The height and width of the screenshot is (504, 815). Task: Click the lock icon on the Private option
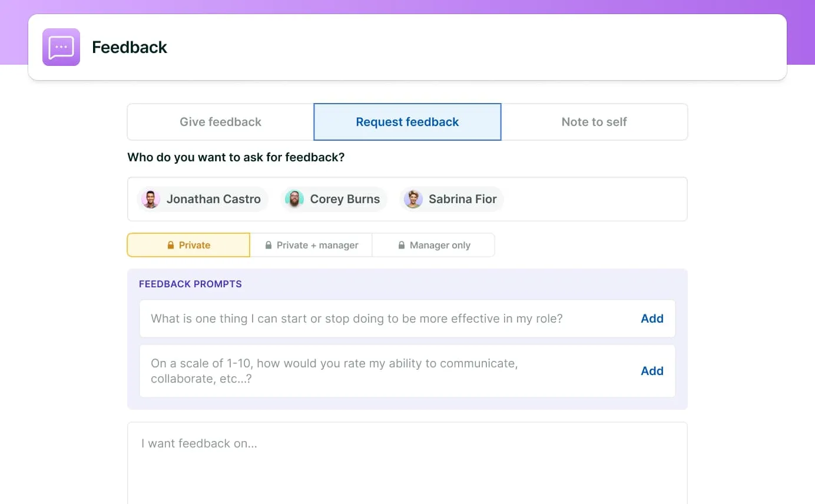pos(171,246)
